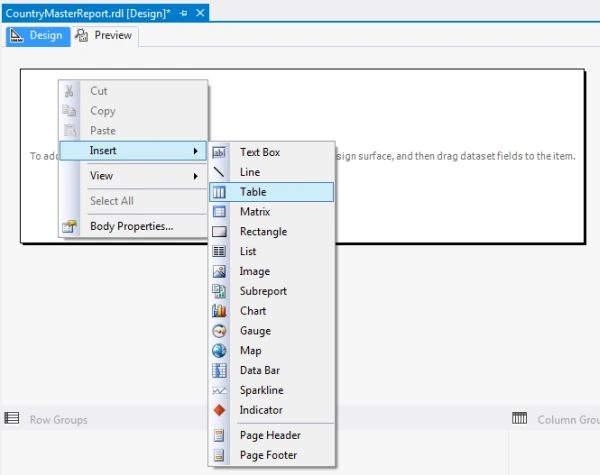The width and height of the screenshot is (600, 475).
Task: Choose Body Properties... menu entry
Action: (133, 227)
